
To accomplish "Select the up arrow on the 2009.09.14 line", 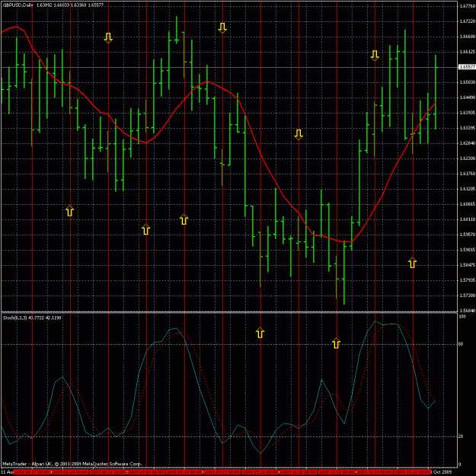I will pos(184,219).
